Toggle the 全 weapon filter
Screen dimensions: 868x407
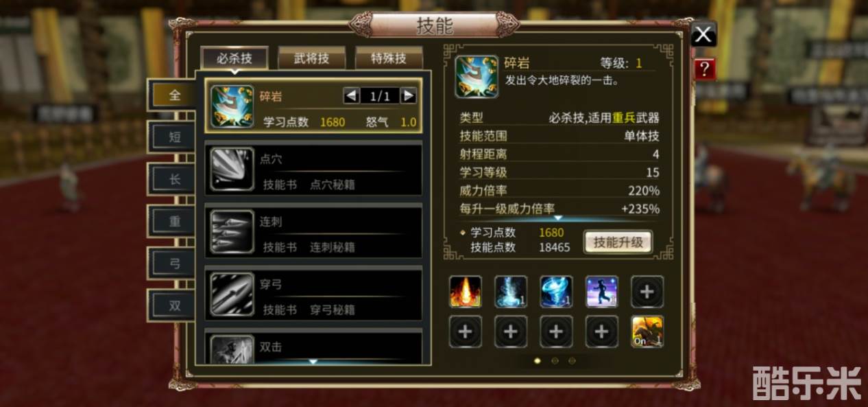(174, 95)
